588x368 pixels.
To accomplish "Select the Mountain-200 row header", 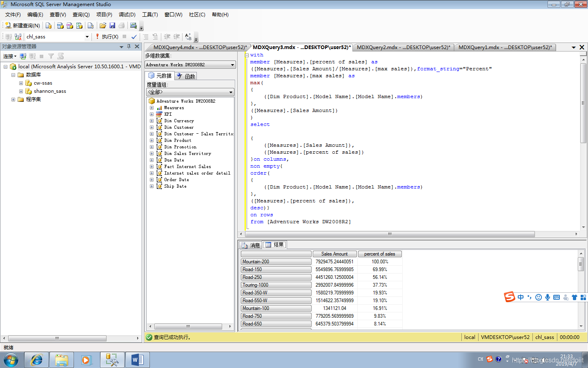I will [276, 262].
